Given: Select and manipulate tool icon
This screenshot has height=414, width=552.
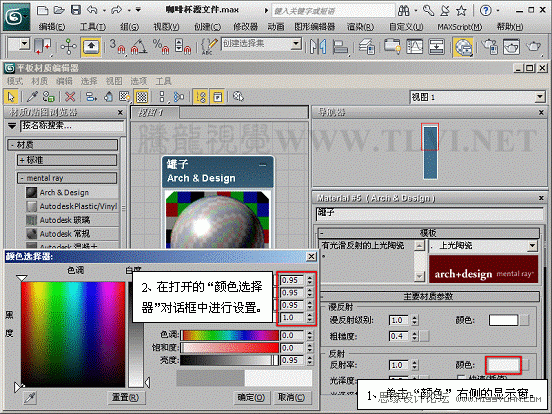Looking at the screenshot, I should point(68,46).
